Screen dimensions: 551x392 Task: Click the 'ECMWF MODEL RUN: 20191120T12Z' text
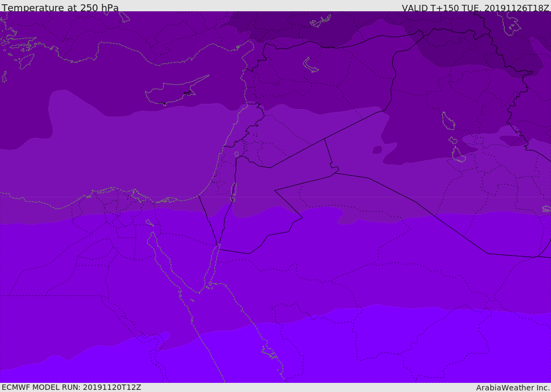point(72,387)
